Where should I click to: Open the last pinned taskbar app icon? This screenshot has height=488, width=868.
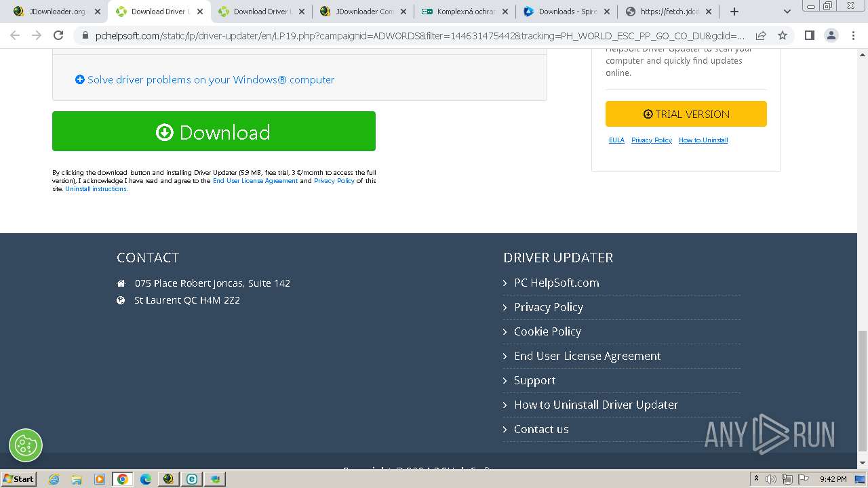[x=215, y=479]
